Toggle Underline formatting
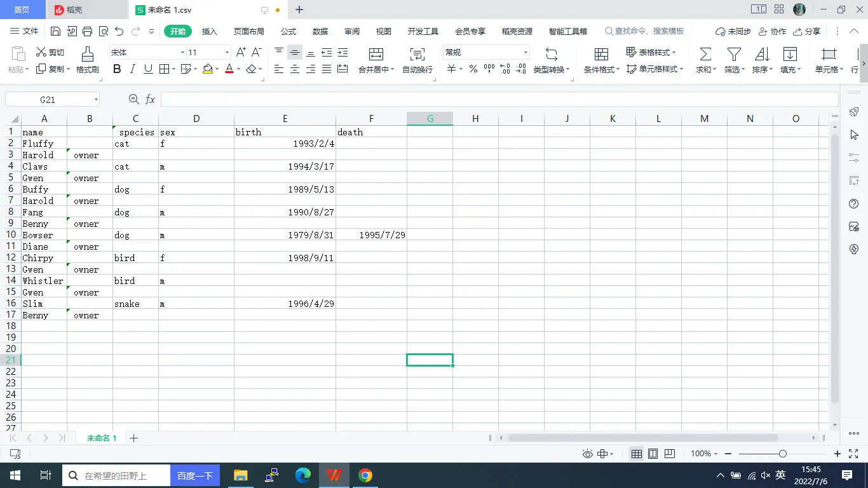The image size is (868, 488). coord(148,69)
